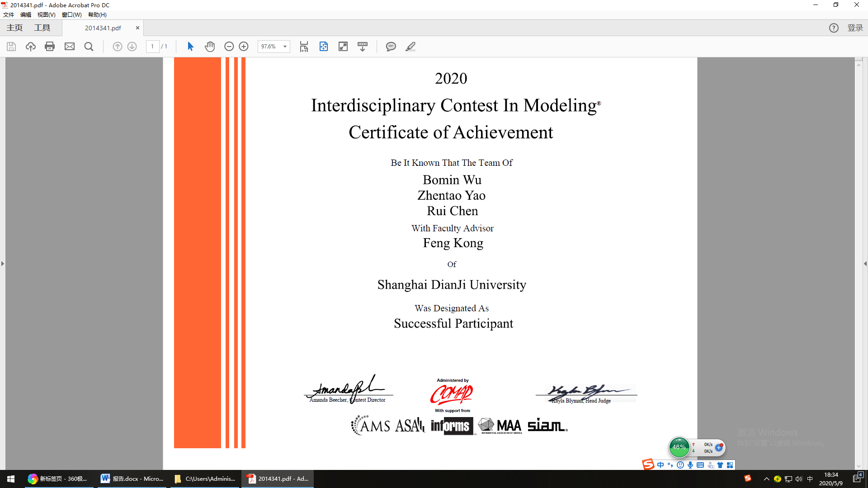This screenshot has width=868, height=488.
Task: Click the upload to cloud icon
Action: point(31,47)
